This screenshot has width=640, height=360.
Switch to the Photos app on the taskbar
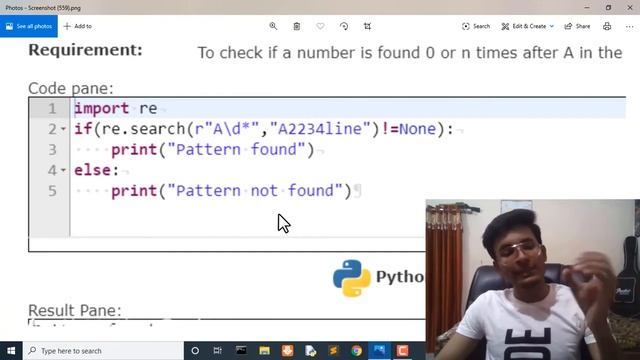(x=379, y=351)
